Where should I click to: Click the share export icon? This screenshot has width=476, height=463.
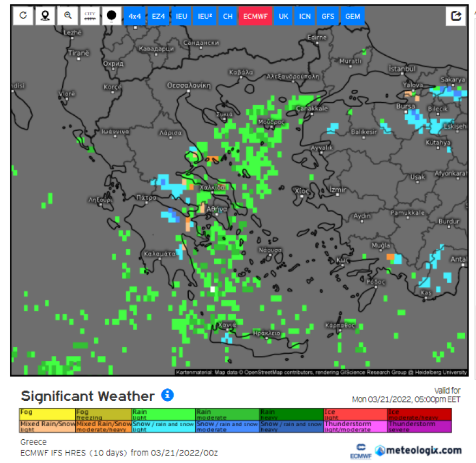point(456,16)
